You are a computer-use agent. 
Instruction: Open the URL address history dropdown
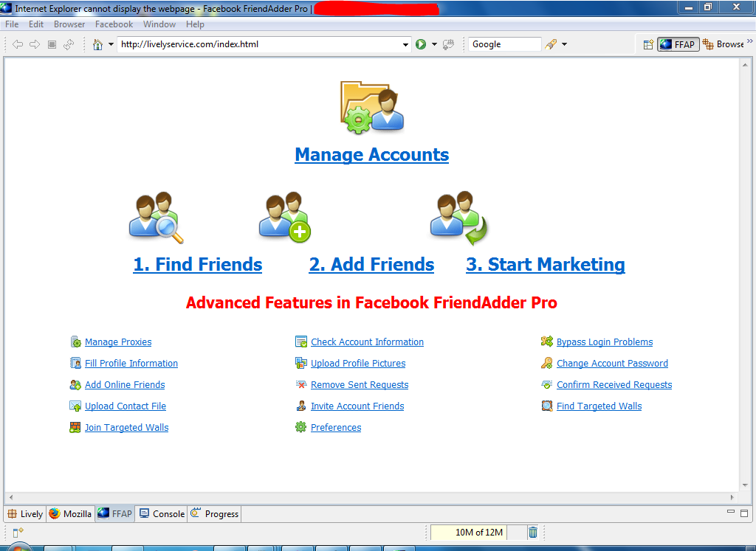[x=405, y=44]
